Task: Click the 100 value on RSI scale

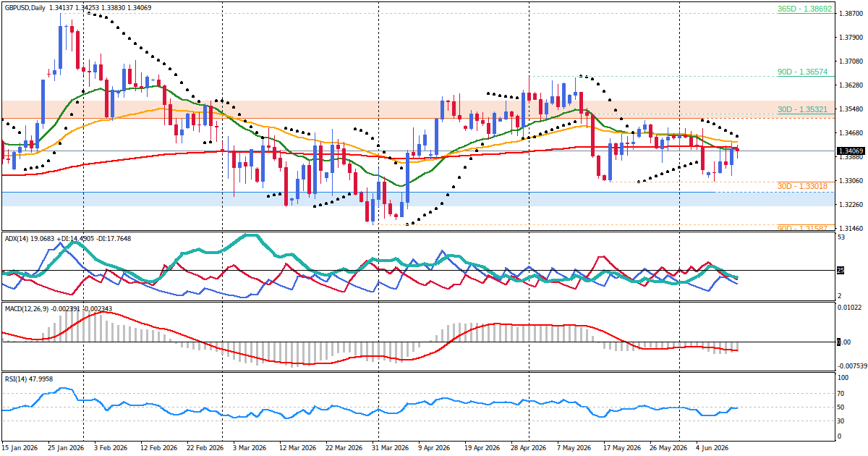Action: tap(843, 378)
